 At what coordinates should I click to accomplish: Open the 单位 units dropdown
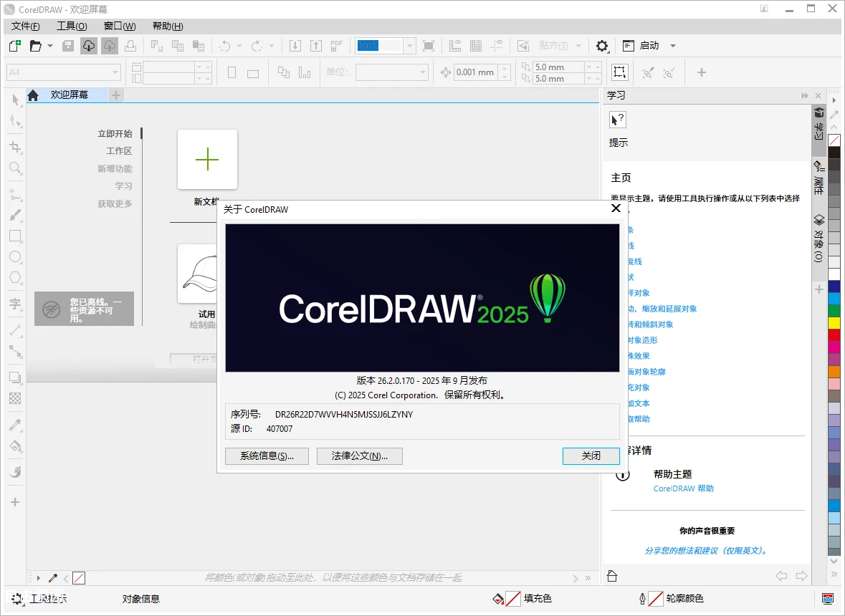tap(423, 72)
